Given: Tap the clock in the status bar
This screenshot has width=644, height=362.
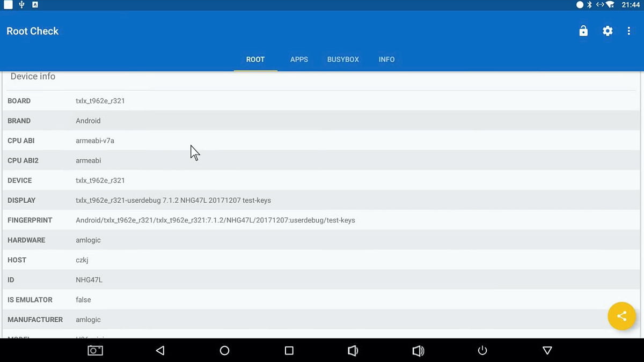Looking at the screenshot, I should [x=631, y=5].
